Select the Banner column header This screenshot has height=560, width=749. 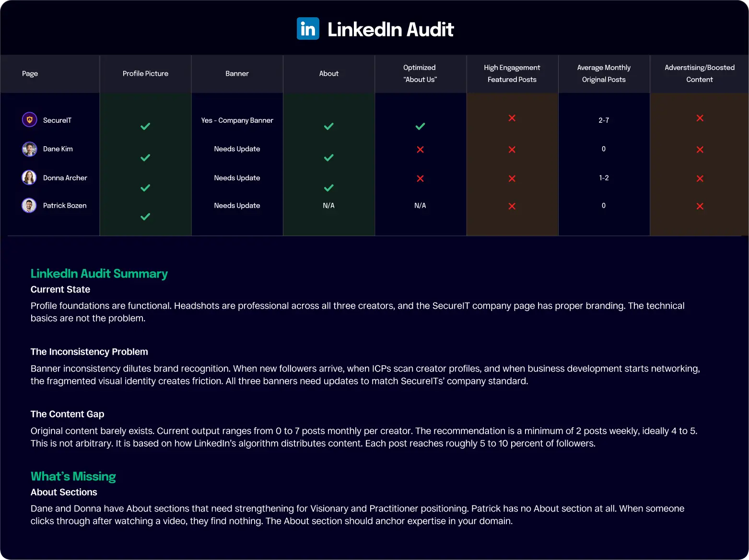(237, 73)
